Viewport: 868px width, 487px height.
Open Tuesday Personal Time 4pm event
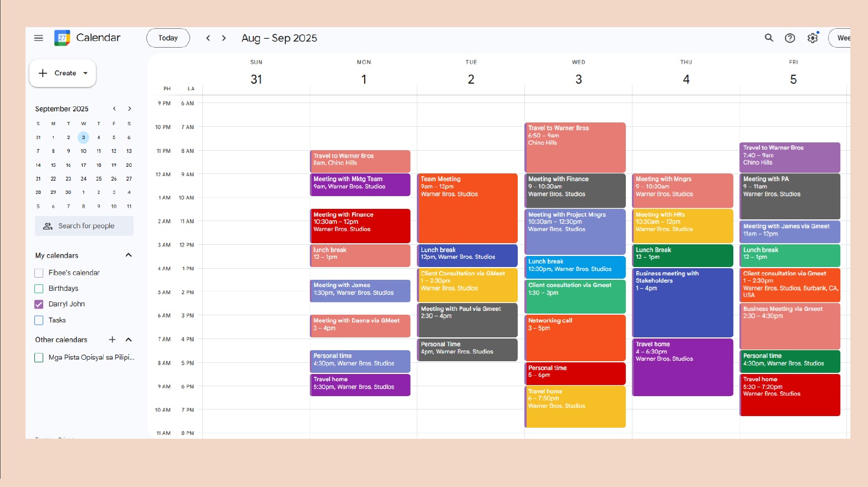pos(467,350)
